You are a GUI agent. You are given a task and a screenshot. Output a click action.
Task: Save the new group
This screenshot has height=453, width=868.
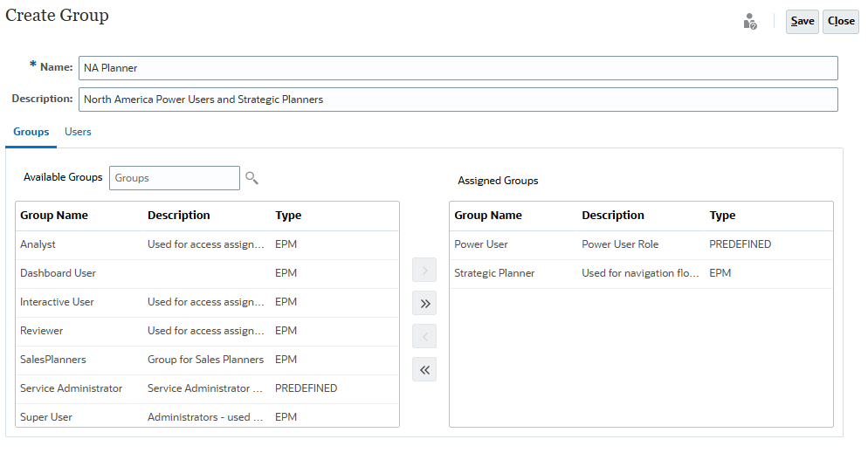(802, 22)
